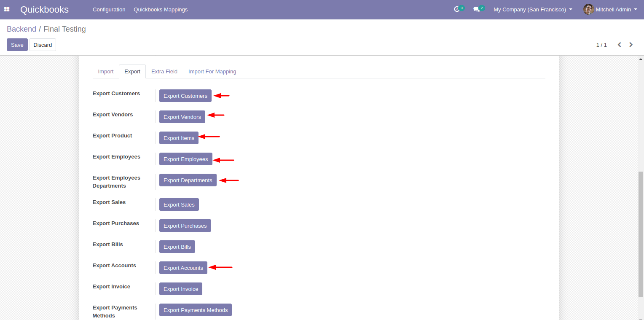This screenshot has width=644, height=320.
Task: Trigger the Export Payments Methods action
Action: coord(195,310)
